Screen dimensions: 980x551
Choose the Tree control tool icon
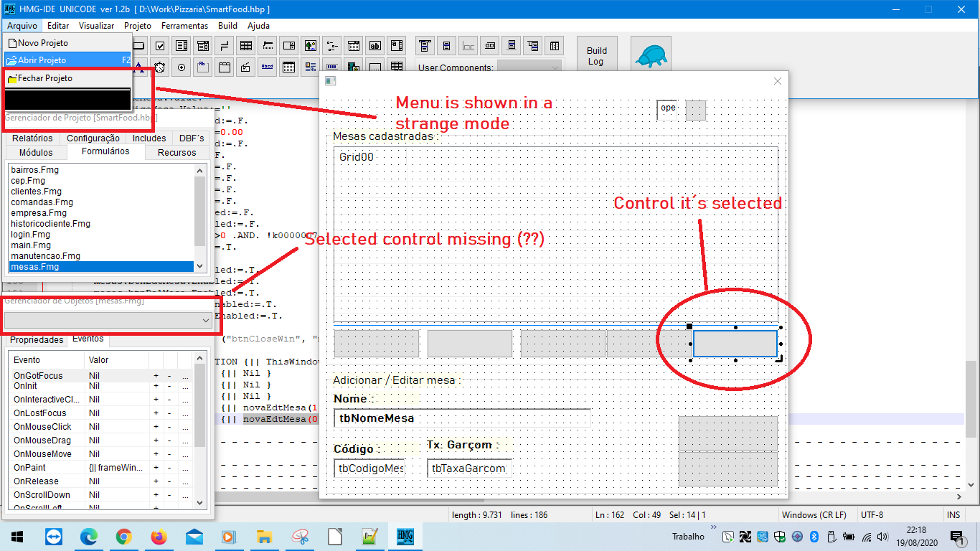(332, 45)
